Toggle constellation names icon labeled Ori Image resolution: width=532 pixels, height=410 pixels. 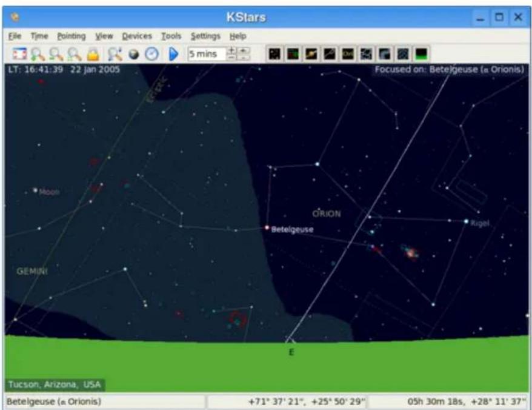348,53
